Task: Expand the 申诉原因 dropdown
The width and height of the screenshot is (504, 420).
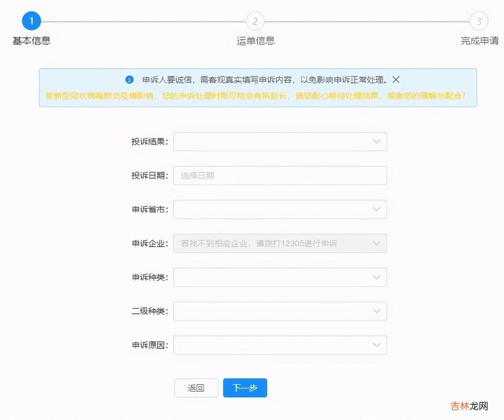Action: pyautogui.click(x=280, y=345)
